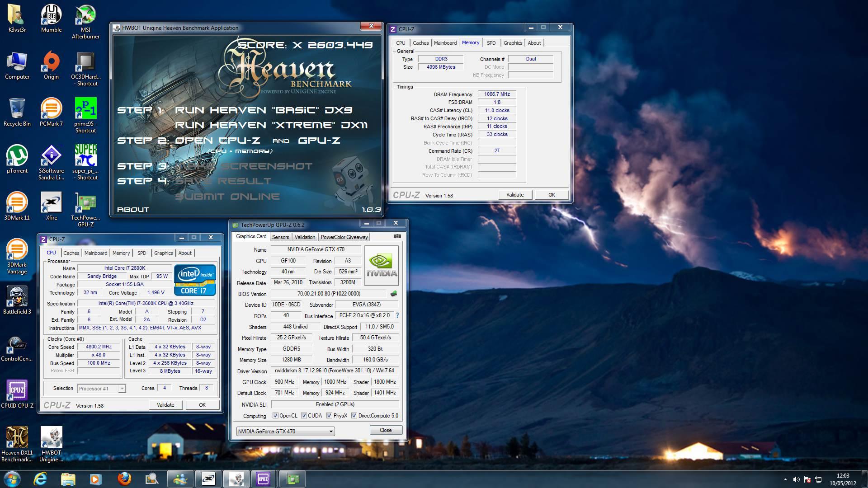Toggle the PhysX checkbox in GPU-Z
Image resolution: width=868 pixels, height=488 pixels.
[x=329, y=416]
